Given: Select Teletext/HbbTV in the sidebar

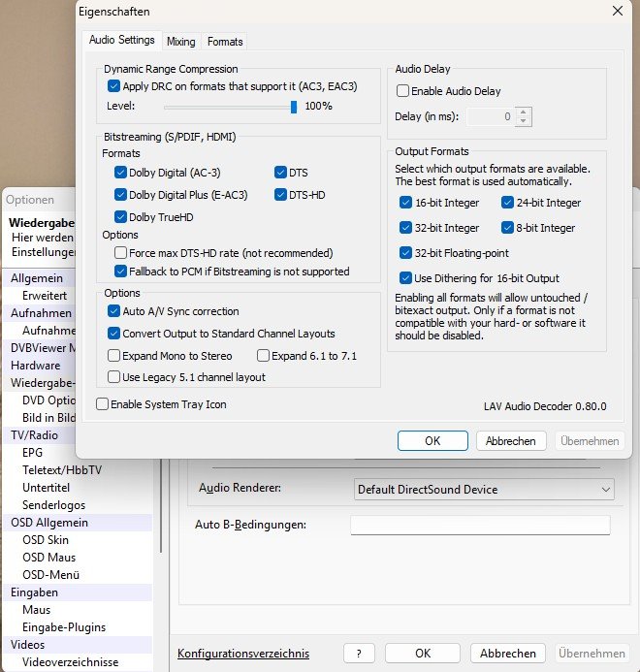Looking at the screenshot, I should 60,470.
